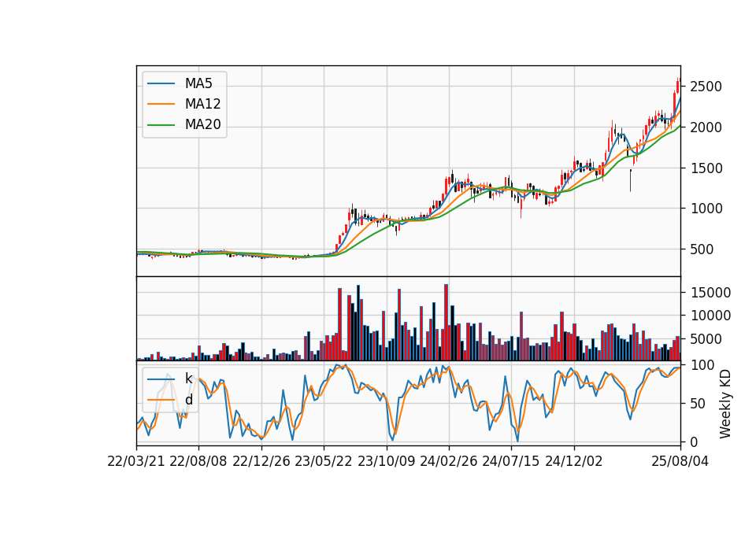This screenshot has width=756, height=543.
Task: Click the 1000 price axis label
Action: (706, 209)
